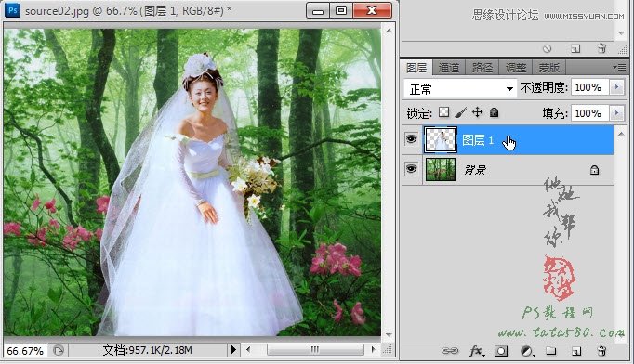Create new fill or adjustment layer

click(527, 351)
